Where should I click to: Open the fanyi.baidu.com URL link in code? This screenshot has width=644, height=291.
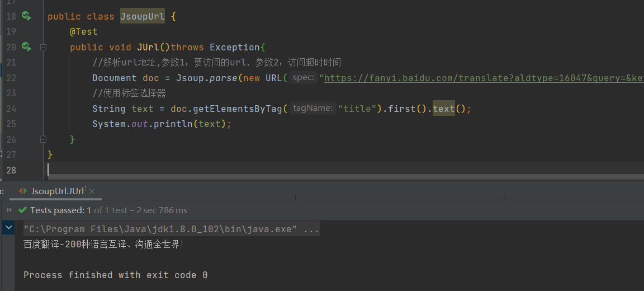point(484,78)
